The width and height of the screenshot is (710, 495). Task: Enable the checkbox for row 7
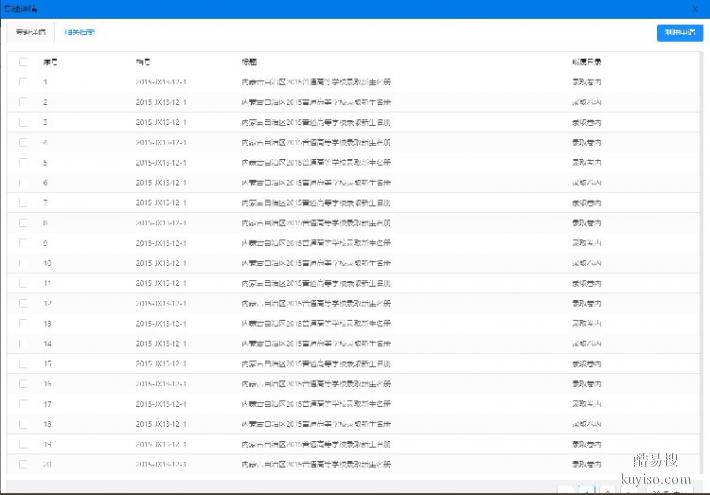point(23,203)
